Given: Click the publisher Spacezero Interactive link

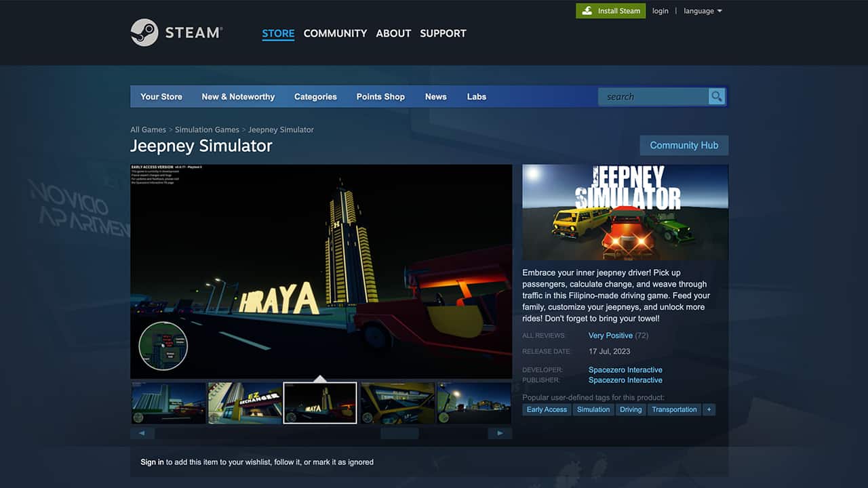Looking at the screenshot, I should click(625, 380).
